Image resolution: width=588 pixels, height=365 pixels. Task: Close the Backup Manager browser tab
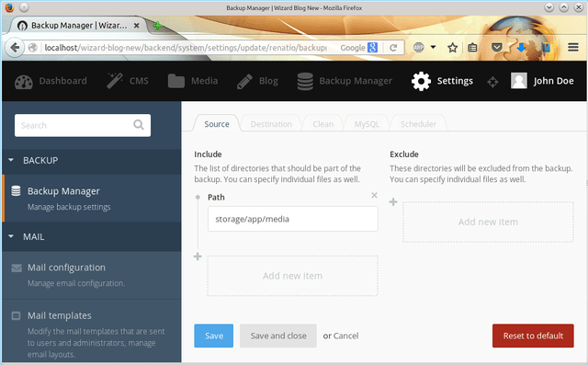coord(137,26)
